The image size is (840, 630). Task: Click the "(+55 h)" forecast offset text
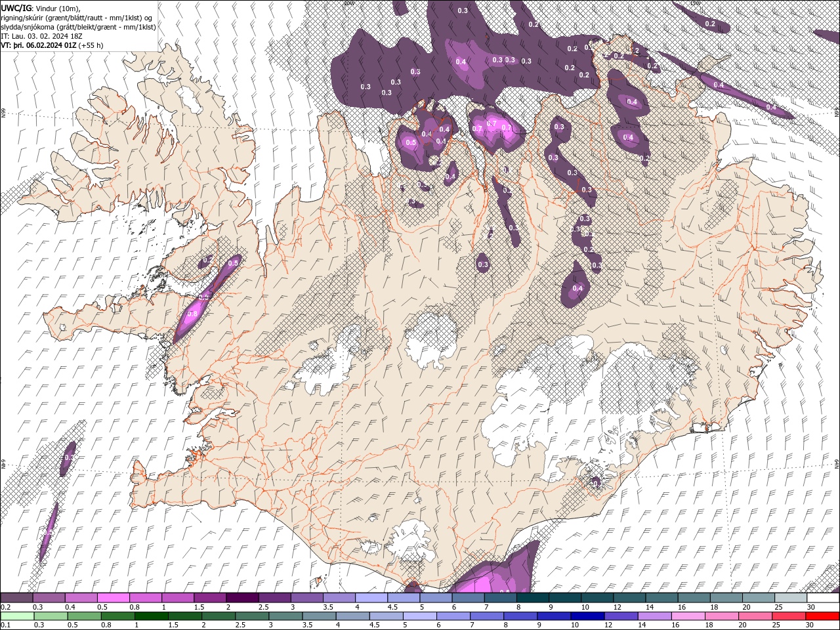[91, 45]
